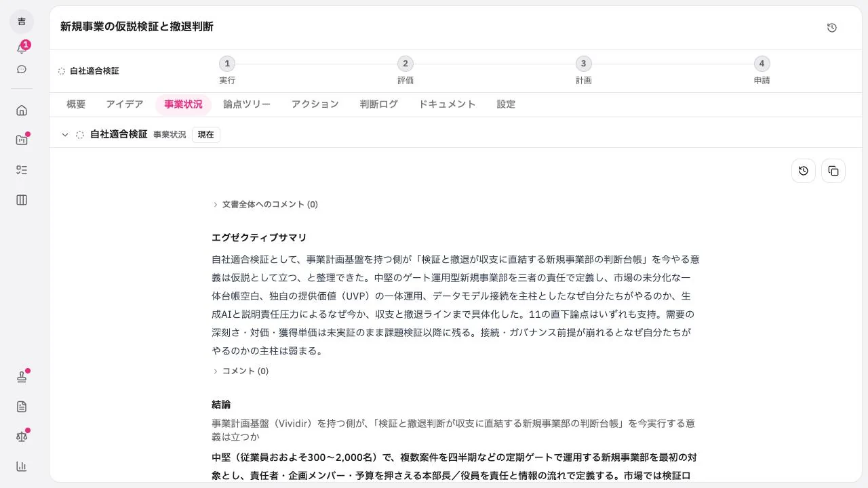The image size is (868, 488).
Task: Select step 3 計画 in progress tracker
Action: 584,70
